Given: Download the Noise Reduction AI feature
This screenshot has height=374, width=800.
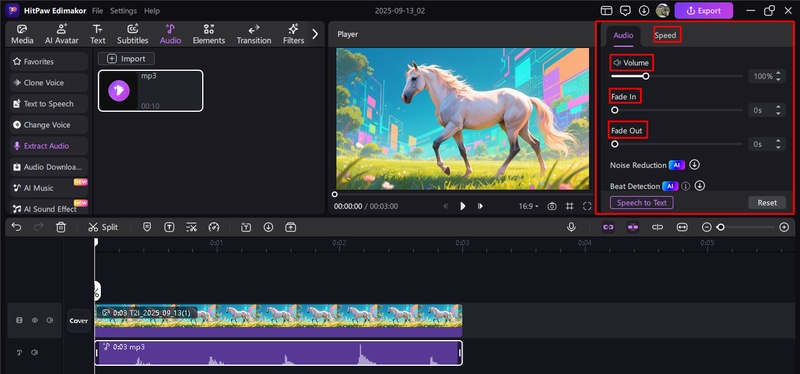Looking at the screenshot, I should click(694, 165).
